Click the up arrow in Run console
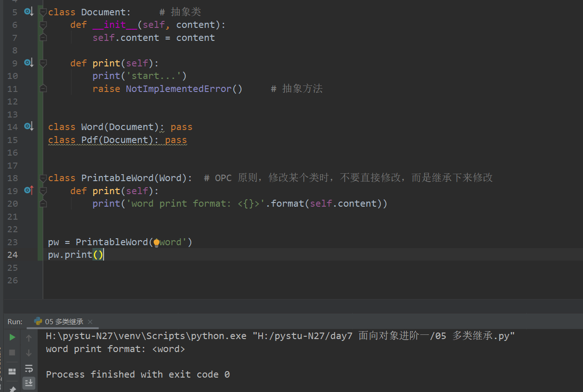This screenshot has height=392, width=583. 29,338
